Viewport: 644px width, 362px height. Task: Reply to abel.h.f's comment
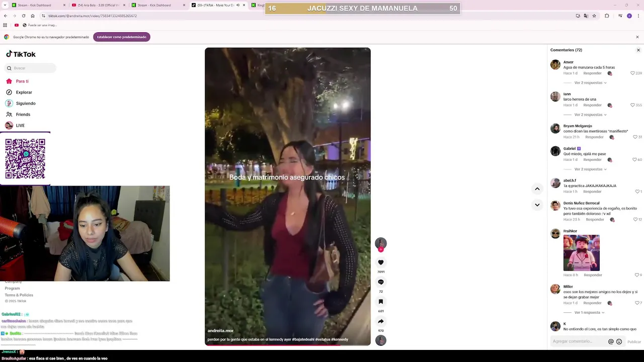point(592,192)
